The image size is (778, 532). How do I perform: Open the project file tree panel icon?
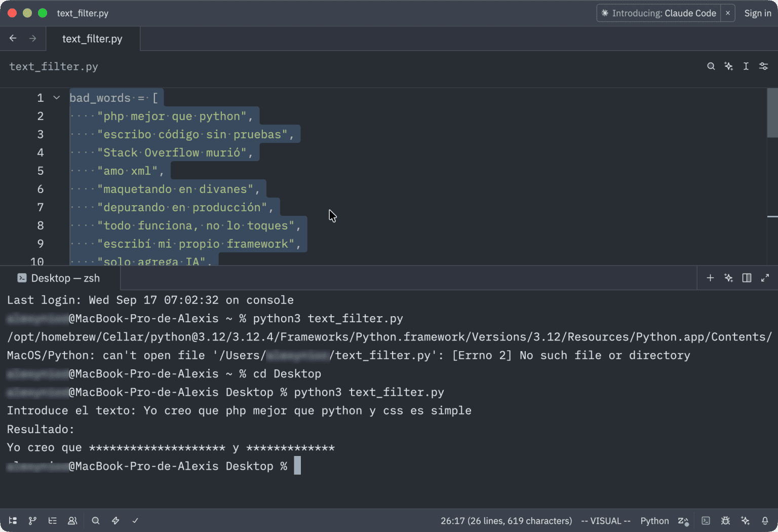13,520
